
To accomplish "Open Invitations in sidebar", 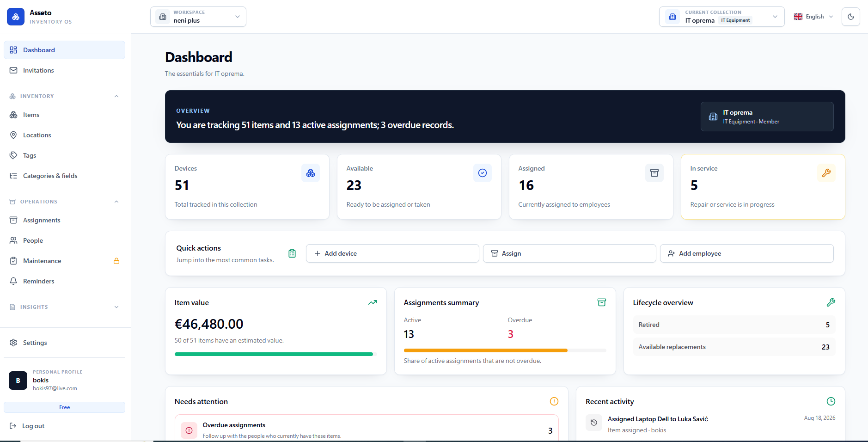I will coord(64,70).
